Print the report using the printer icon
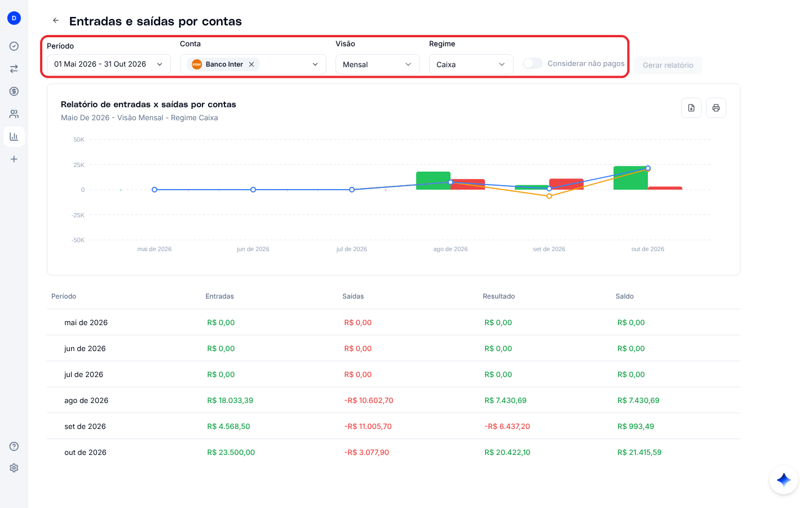Viewport: 812px width, 508px height. [716, 108]
